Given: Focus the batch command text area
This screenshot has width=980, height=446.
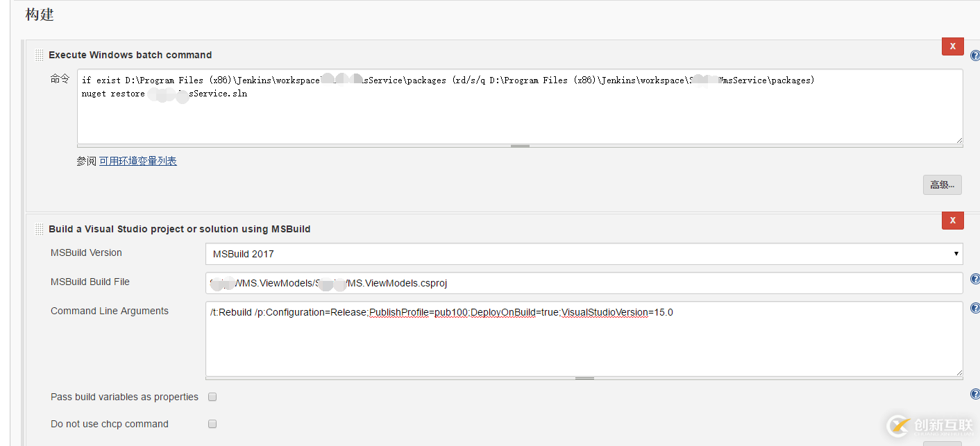Looking at the screenshot, I should pos(520,106).
